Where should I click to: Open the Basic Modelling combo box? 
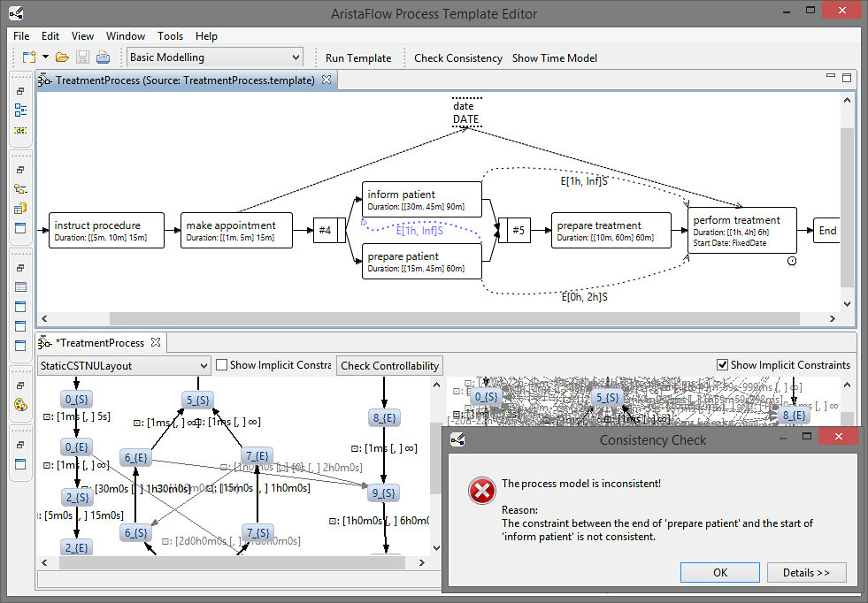click(x=215, y=57)
